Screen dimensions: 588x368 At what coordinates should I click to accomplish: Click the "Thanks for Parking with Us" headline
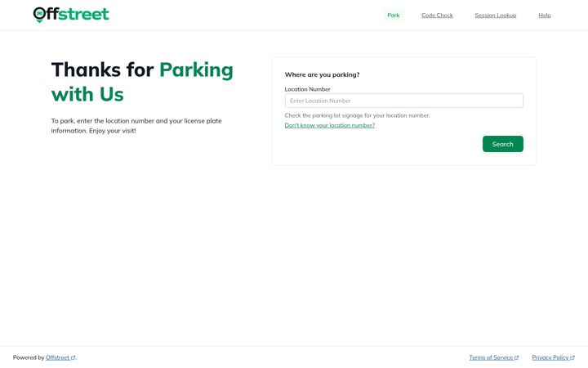point(142,82)
